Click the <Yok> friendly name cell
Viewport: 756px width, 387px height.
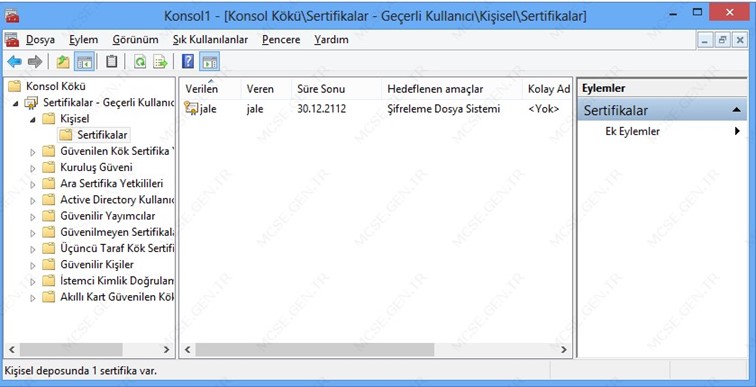pyautogui.click(x=543, y=109)
